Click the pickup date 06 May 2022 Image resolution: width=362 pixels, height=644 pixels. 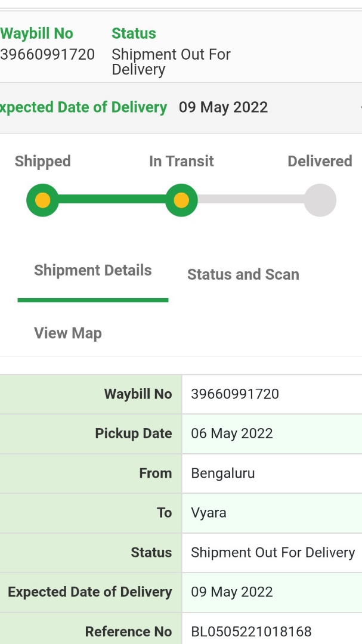[x=232, y=434]
